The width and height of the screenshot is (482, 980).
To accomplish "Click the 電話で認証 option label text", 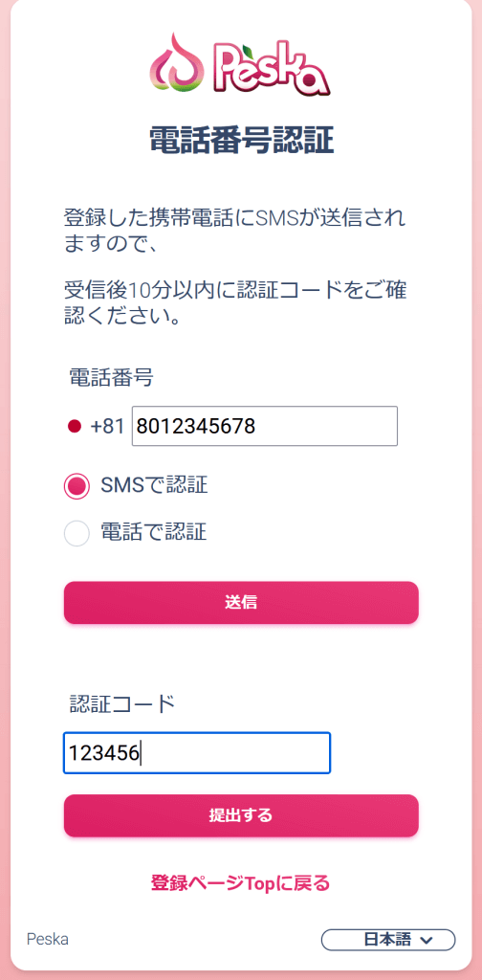I will click(x=154, y=532).
